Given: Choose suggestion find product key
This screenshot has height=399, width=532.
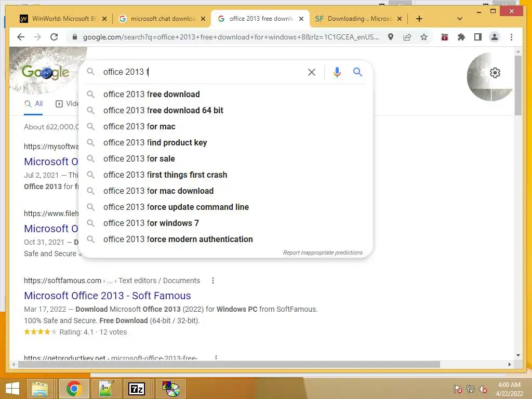Looking at the screenshot, I should [225, 142].
